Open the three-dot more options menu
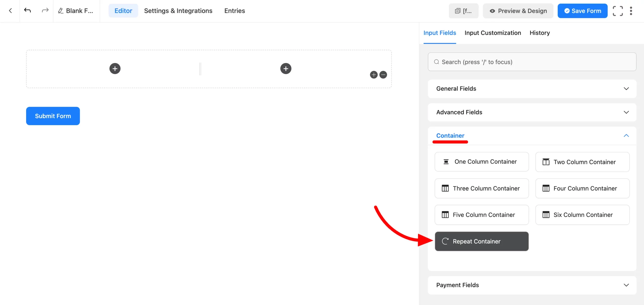This screenshot has width=644, height=305. point(631,11)
